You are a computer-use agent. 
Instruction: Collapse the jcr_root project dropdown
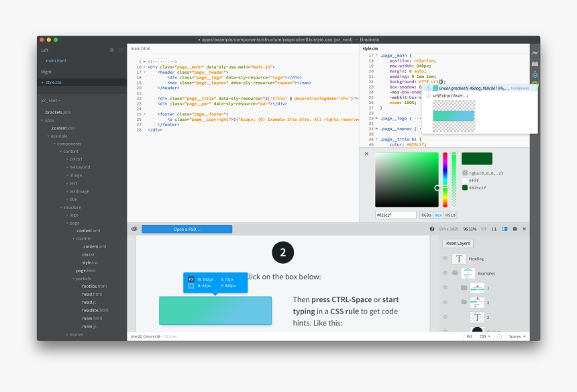click(50, 101)
